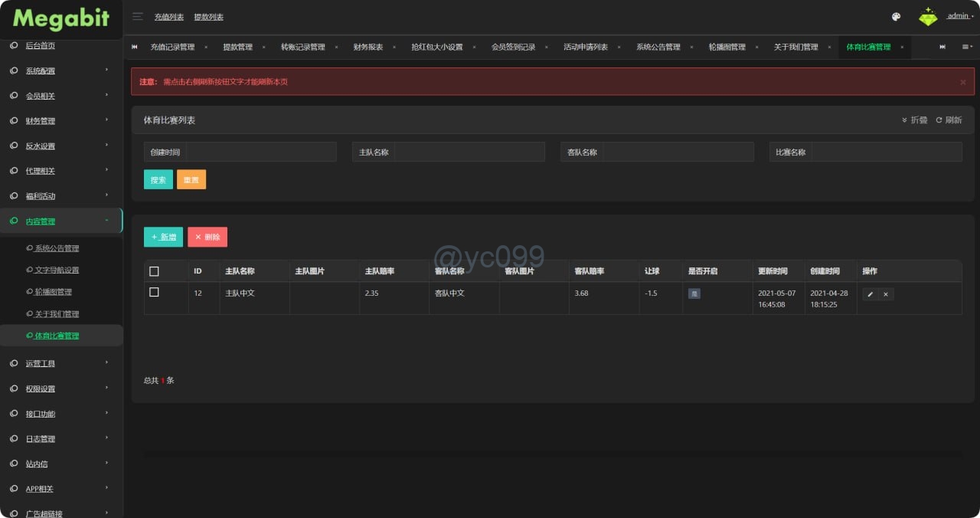Viewport: 980px width, 518px height.
Task: Dismiss the red 注意 alert banner
Action: coord(962,82)
